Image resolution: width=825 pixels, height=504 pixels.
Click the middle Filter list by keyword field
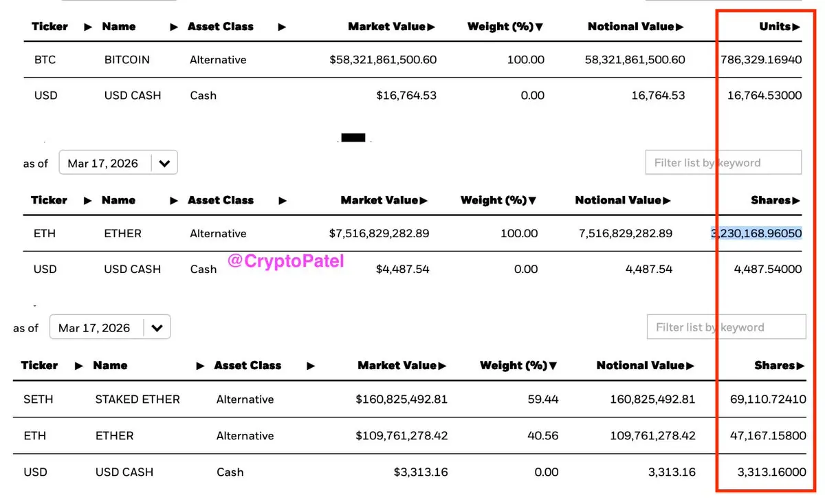(x=723, y=163)
